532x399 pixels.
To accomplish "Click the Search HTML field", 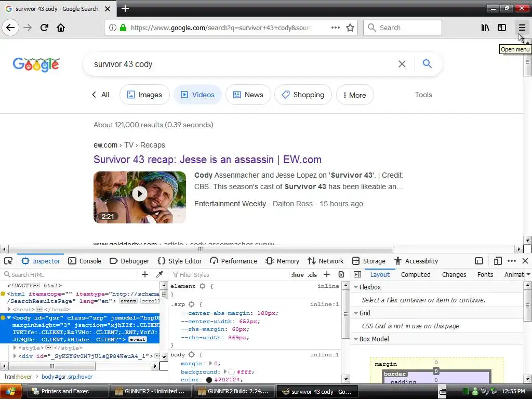I will 71,274.
